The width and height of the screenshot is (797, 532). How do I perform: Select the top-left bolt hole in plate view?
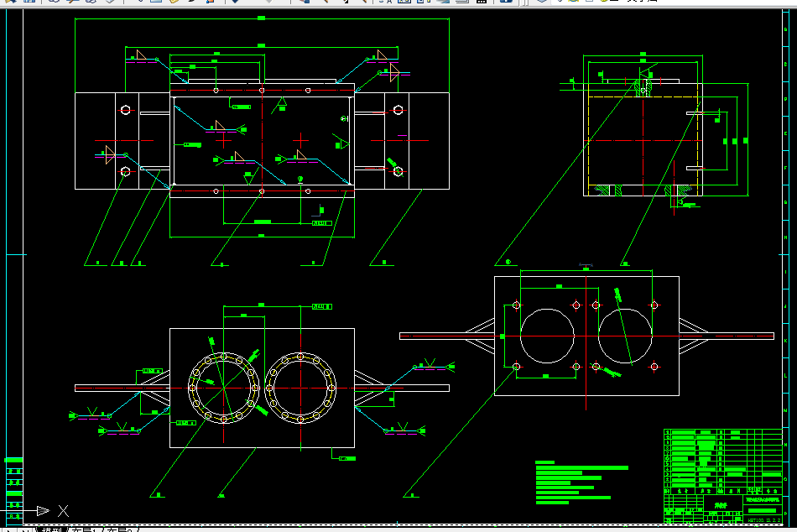pyautogui.click(x=517, y=305)
